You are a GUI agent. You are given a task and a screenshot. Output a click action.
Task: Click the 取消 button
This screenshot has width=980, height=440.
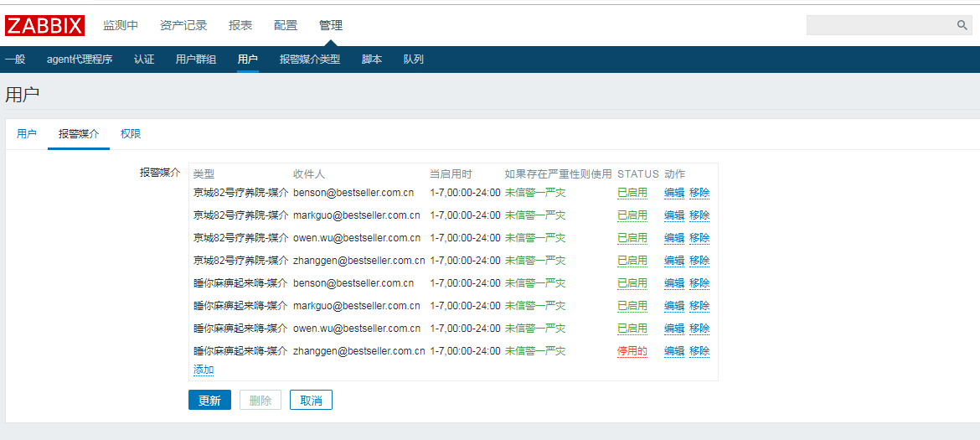click(x=312, y=400)
